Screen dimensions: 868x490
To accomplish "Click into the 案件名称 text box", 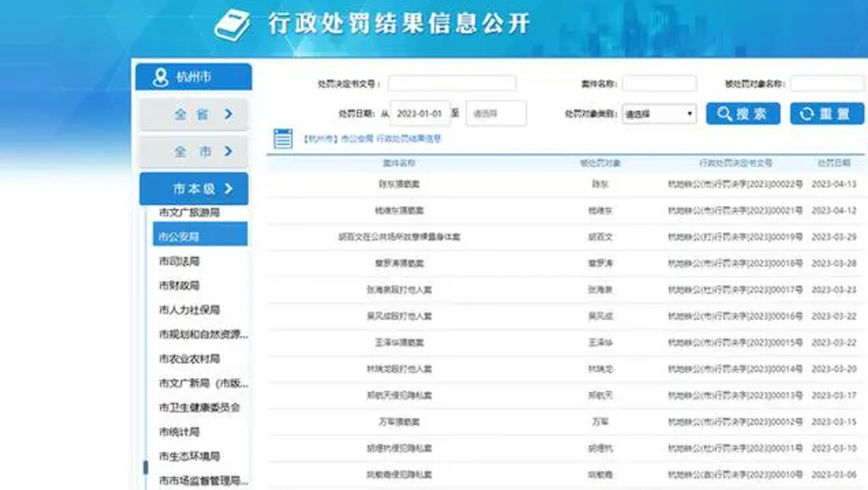I will 659,83.
